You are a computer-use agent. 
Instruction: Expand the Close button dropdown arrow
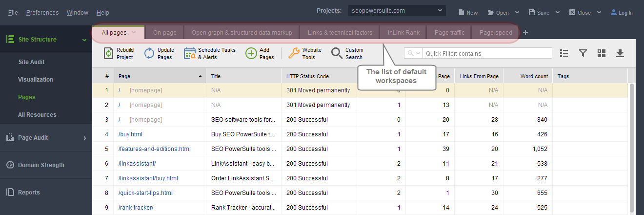pos(599,13)
